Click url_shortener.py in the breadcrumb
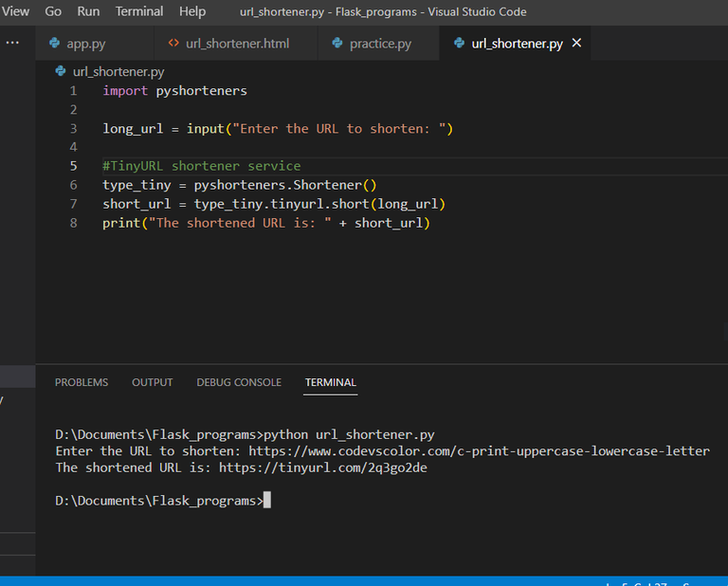728x586 pixels. (x=118, y=71)
